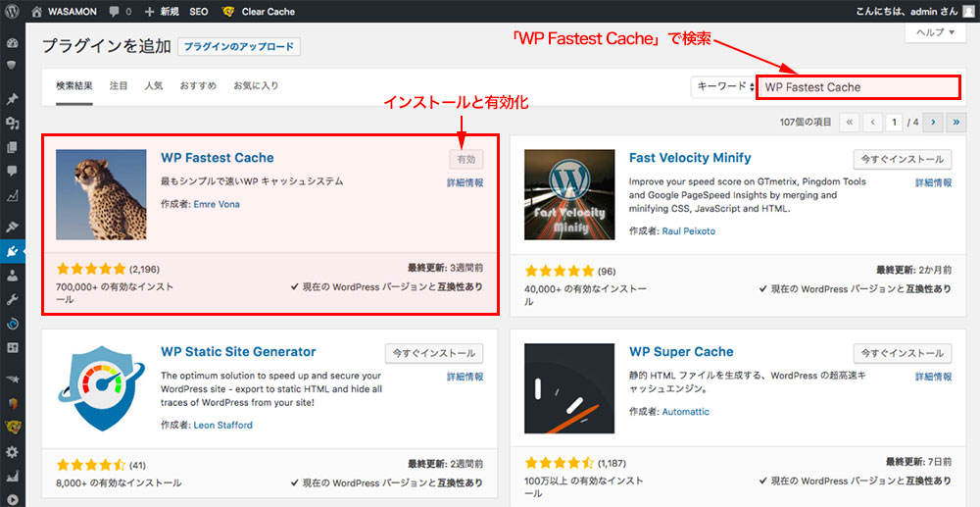Open Media library sidebar icon
Screen dimensions: 980x507
(x=13, y=124)
